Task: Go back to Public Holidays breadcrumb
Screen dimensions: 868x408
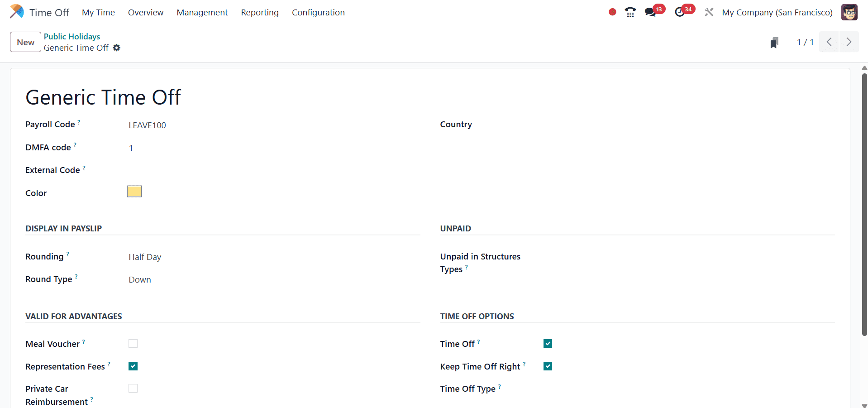Action: [72, 36]
